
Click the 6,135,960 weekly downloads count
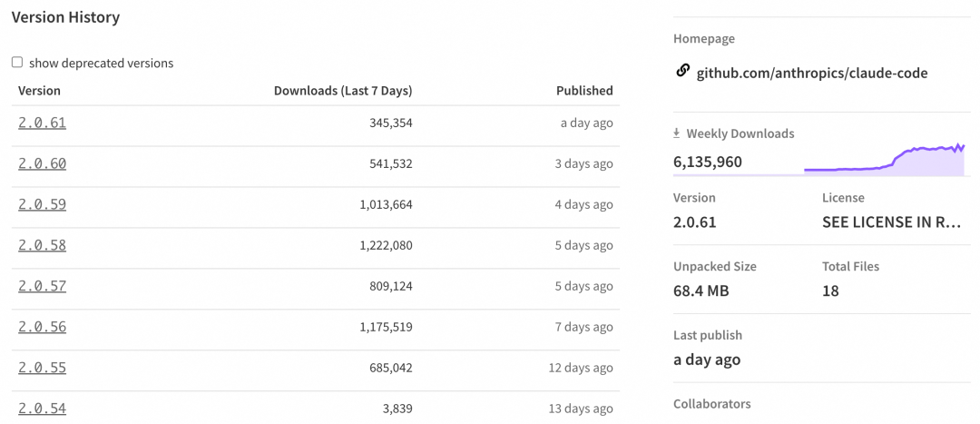click(708, 163)
